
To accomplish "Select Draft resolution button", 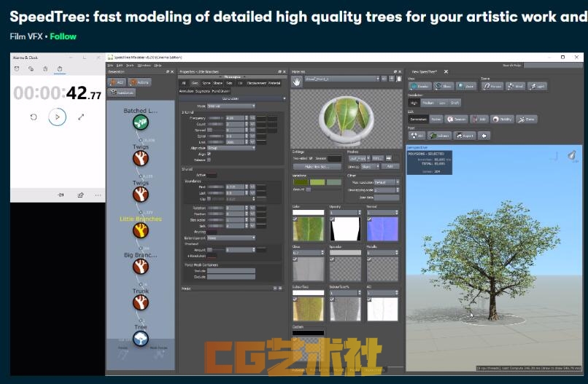I will 455,103.
